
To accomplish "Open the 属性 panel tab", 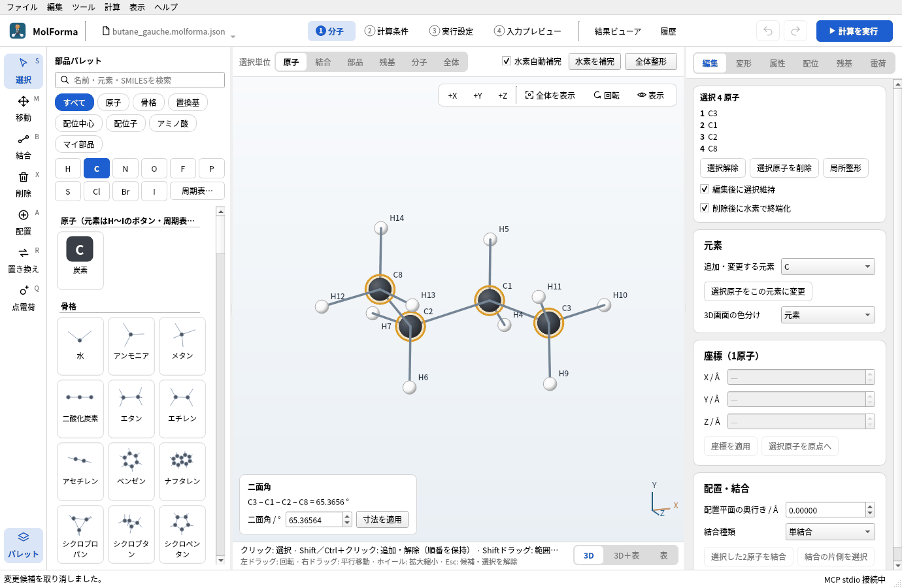I will point(777,63).
